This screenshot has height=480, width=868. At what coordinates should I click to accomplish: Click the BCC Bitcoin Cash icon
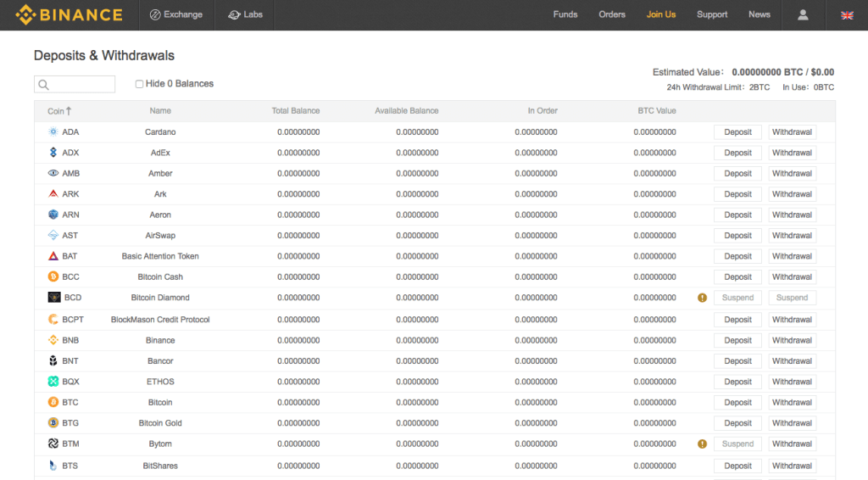click(53, 276)
